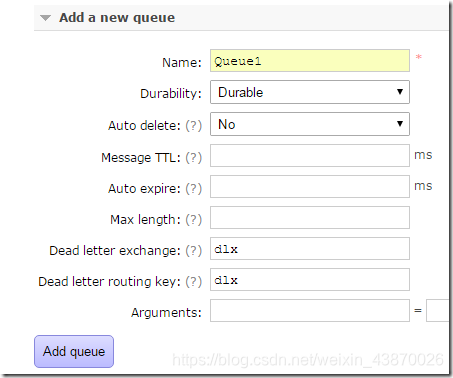Click the help icon beside Message TTL

(x=194, y=157)
